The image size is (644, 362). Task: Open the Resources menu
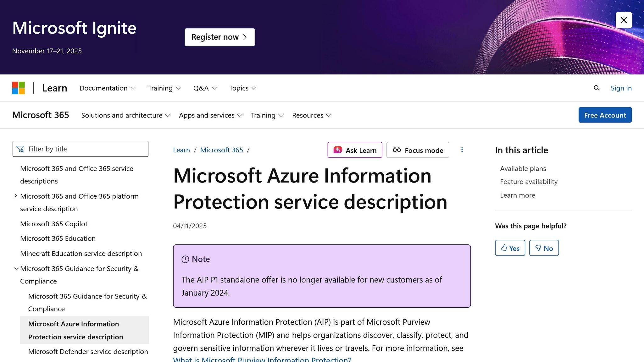click(311, 115)
